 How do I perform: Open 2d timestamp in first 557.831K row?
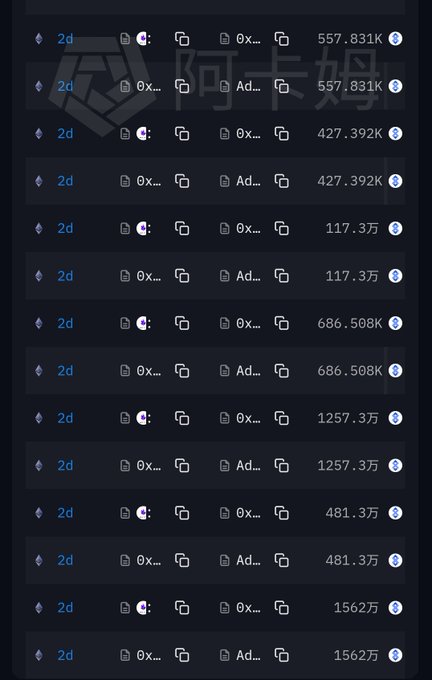[x=65, y=39]
